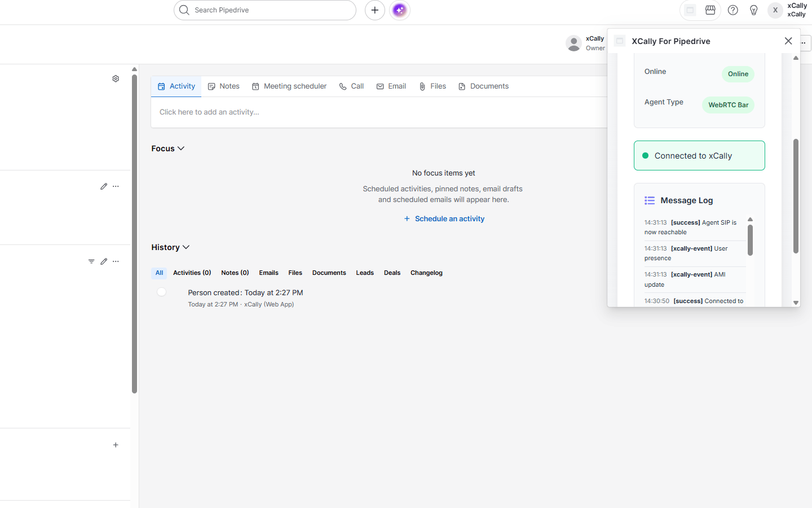Open the Email tab
This screenshot has width=812, height=508.
pos(391,86)
